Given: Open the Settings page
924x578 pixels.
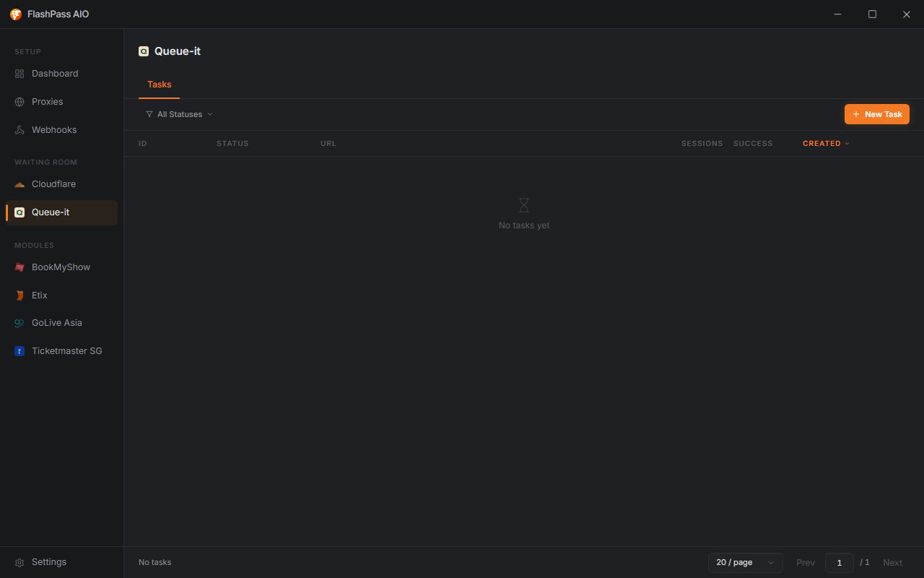Looking at the screenshot, I should tap(61, 562).
